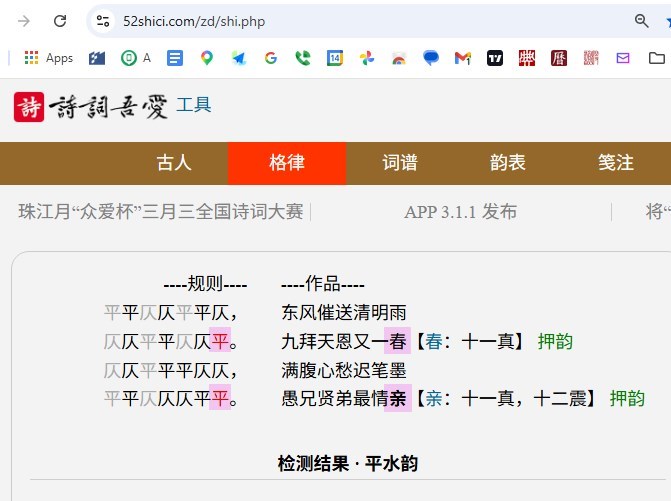The width and height of the screenshot is (671, 501).
Task: Open the TradingView TV bookmark
Action: click(495, 58)
